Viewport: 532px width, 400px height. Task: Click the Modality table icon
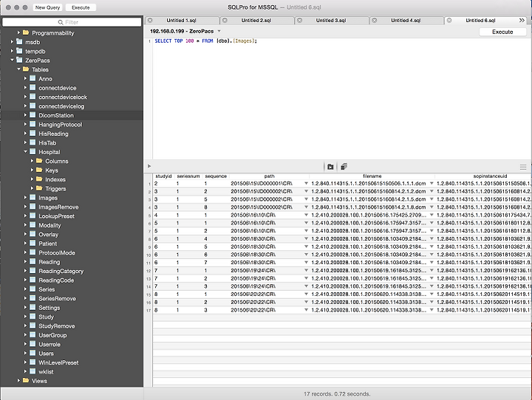[33, 225]
